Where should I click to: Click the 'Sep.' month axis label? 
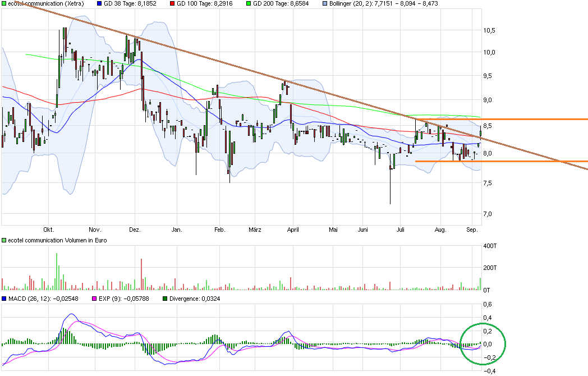pos(472,230)
